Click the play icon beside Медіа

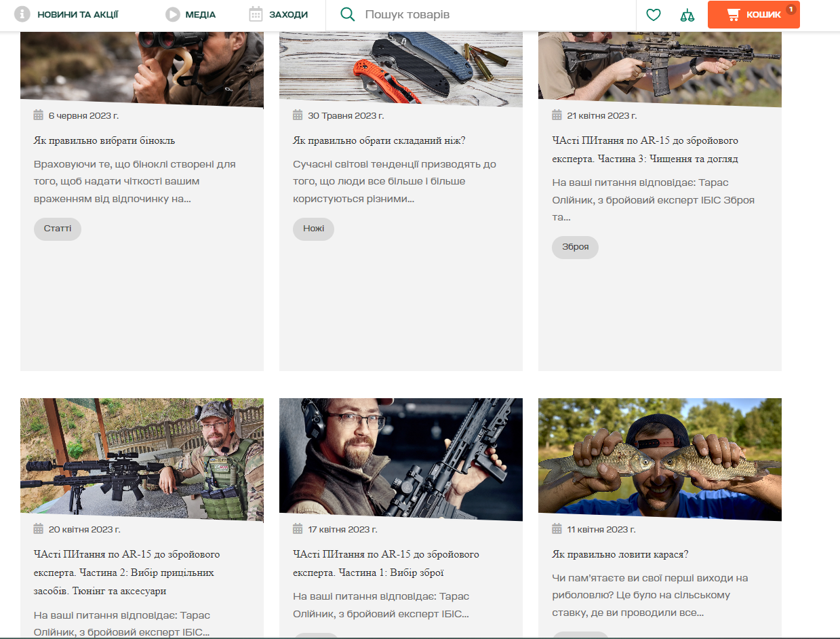tap(173, 14)
